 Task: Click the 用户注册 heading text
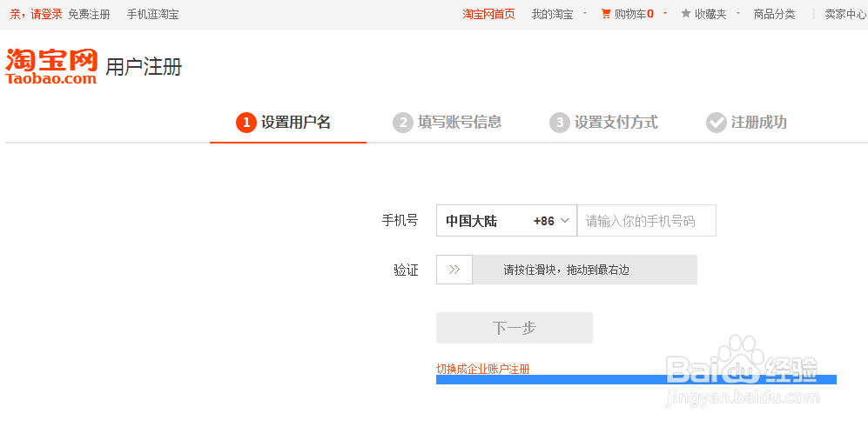pos(144,67)
